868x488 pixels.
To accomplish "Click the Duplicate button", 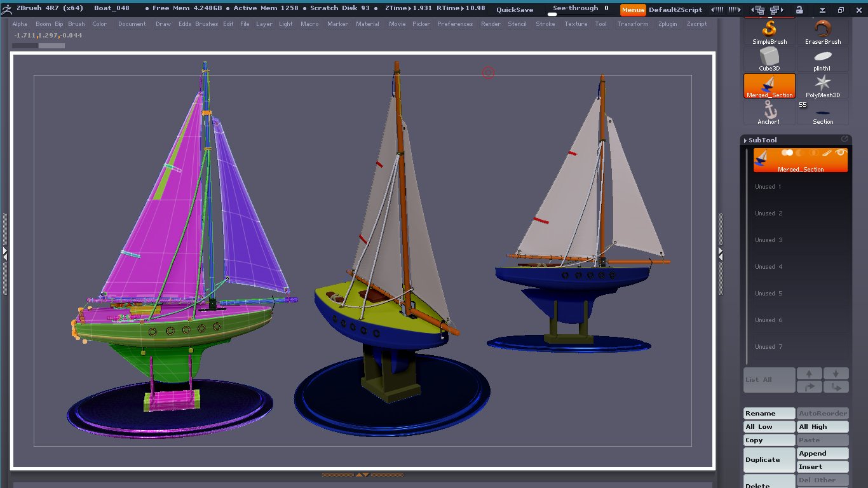I will click(770, 459).
